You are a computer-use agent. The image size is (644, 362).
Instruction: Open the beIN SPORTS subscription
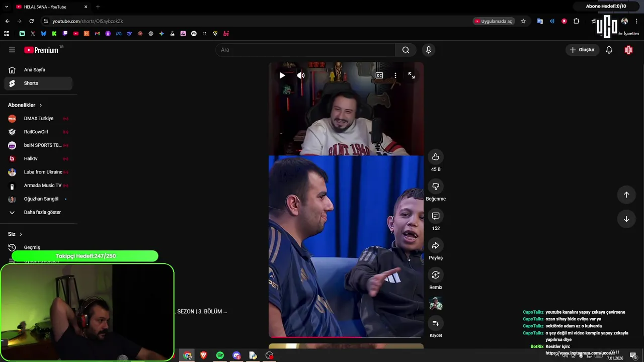tap(38, 145)
